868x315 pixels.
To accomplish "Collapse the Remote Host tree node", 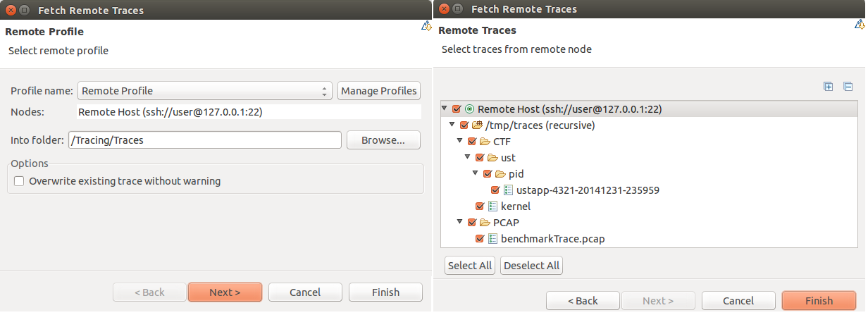I will pyautogui.click(x=445, y=109).
